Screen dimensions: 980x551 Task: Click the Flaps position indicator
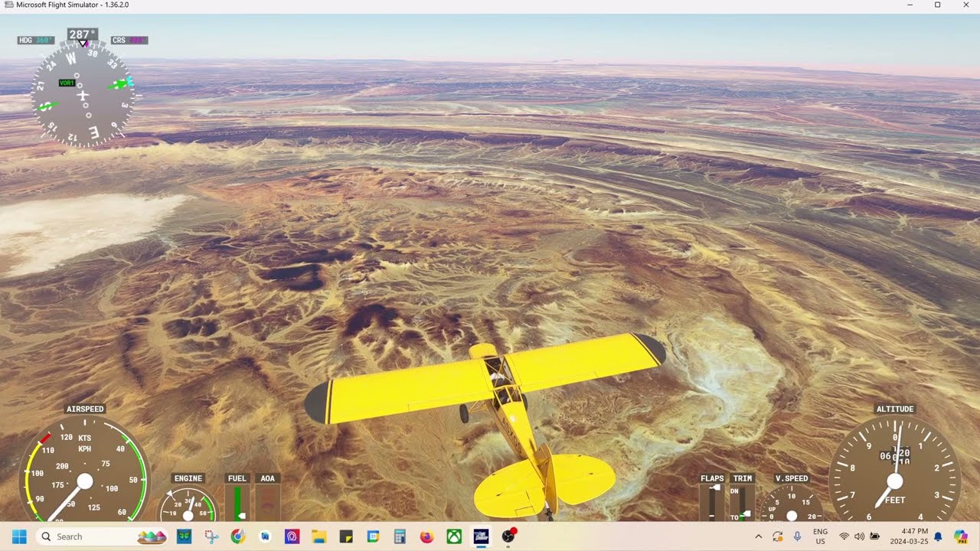(x=712, y=503)
